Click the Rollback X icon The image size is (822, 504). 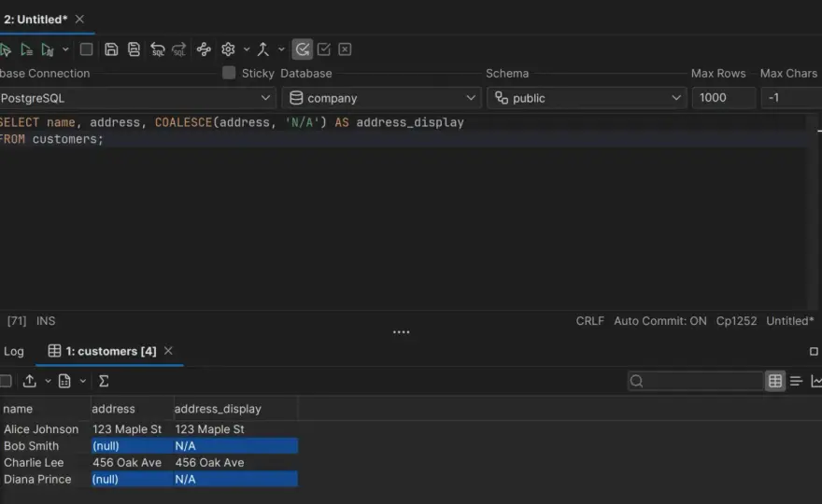[x=345, y=49]
